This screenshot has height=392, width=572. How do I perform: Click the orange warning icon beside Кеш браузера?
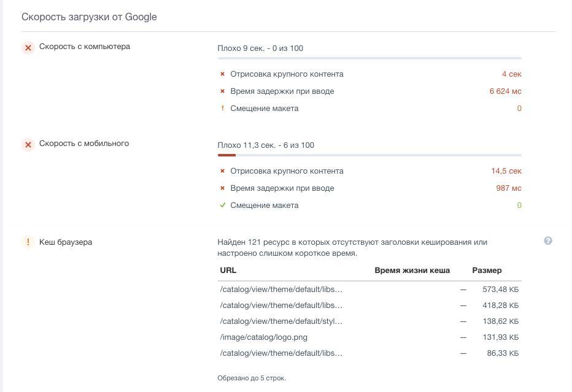pyautogui.click(x=28, y=242)
